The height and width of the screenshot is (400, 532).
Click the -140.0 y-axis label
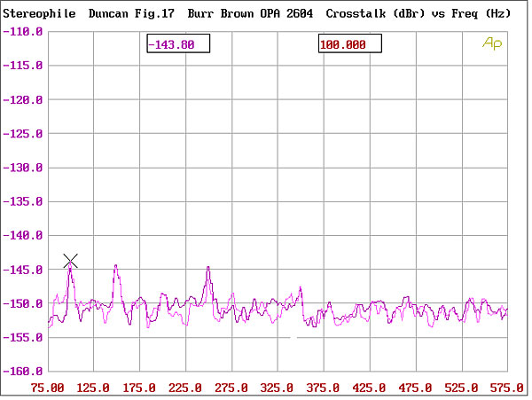23,235
